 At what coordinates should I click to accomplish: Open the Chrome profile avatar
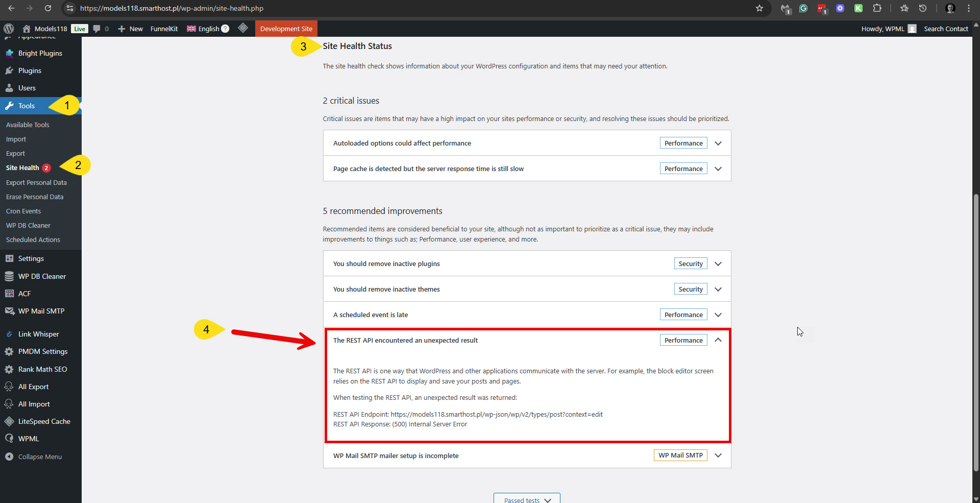point(950,8)
